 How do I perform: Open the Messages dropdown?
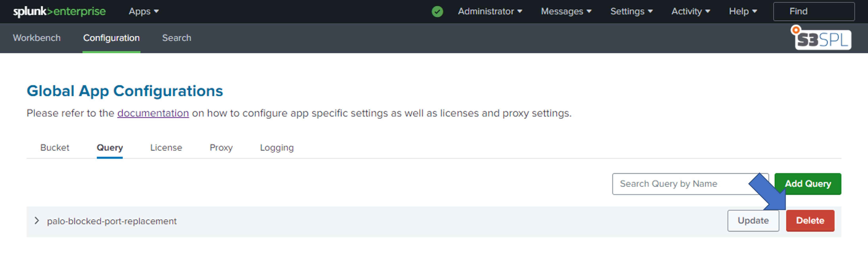(566, 11)
